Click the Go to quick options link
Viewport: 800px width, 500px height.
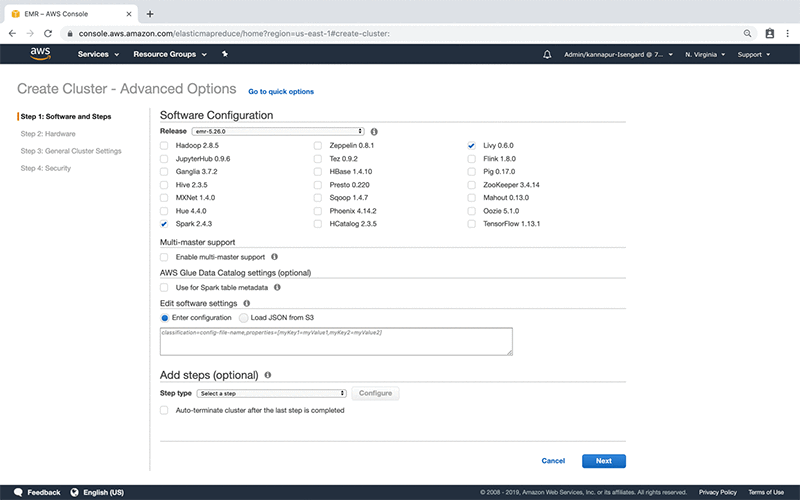click(281, 91)
